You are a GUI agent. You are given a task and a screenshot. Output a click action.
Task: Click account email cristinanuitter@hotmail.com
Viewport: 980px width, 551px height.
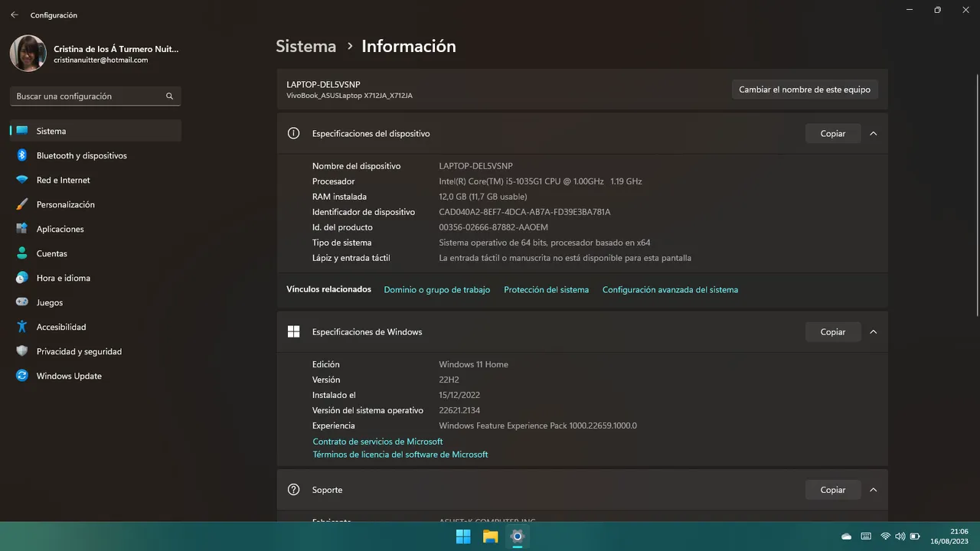[x=100, y=60]
